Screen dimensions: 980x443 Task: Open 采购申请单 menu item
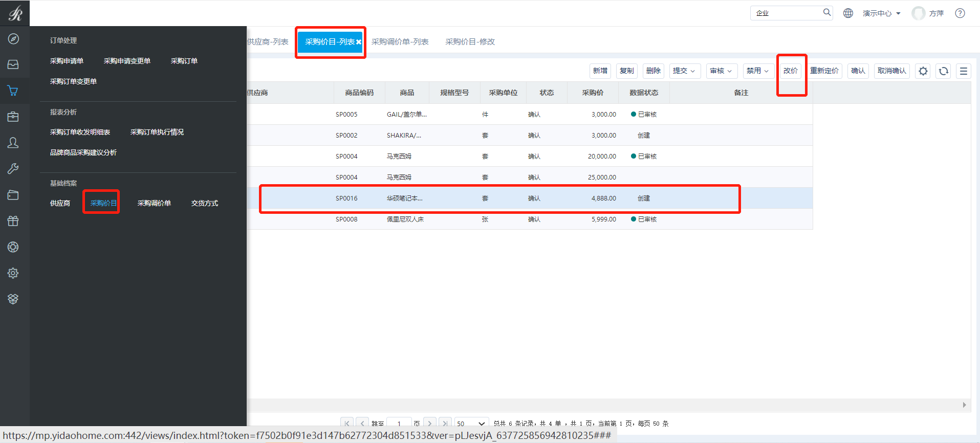click(x=67, y=61)
